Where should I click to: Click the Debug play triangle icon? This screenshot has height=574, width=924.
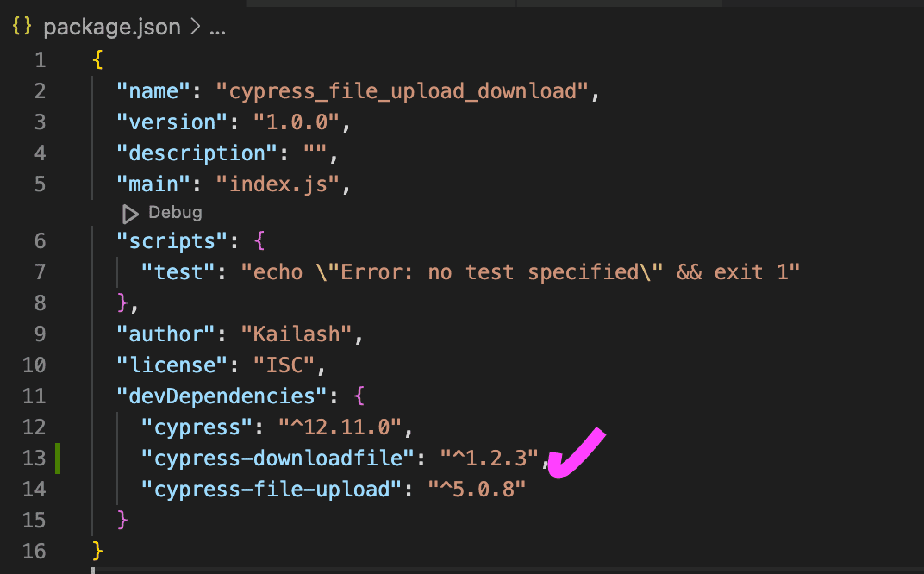coord(130,213)
